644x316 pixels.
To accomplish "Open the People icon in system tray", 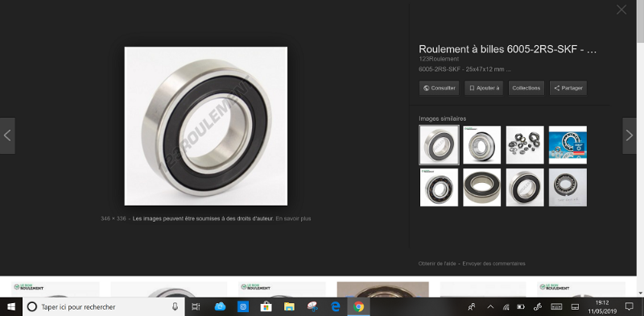I will click(472, 306).
